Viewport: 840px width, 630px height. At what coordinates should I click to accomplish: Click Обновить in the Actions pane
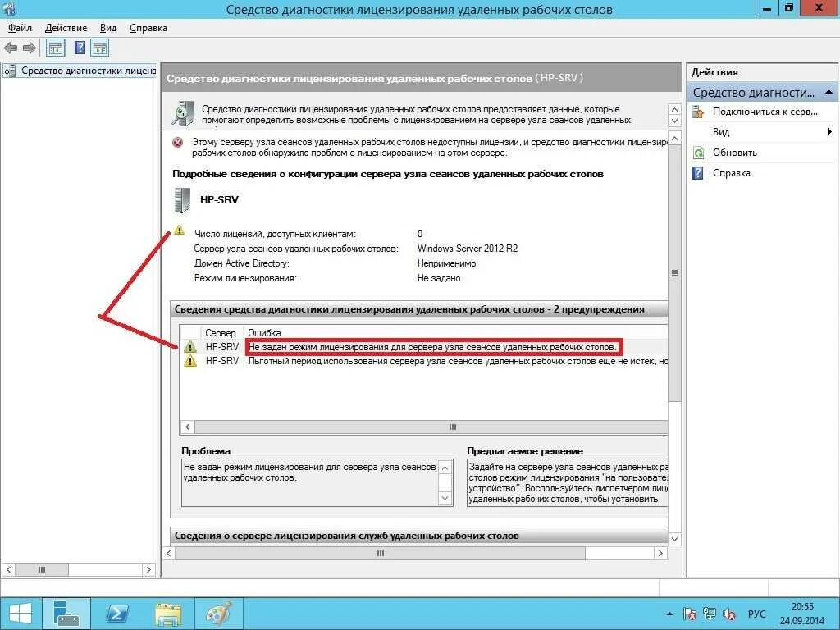pos(734,153)
